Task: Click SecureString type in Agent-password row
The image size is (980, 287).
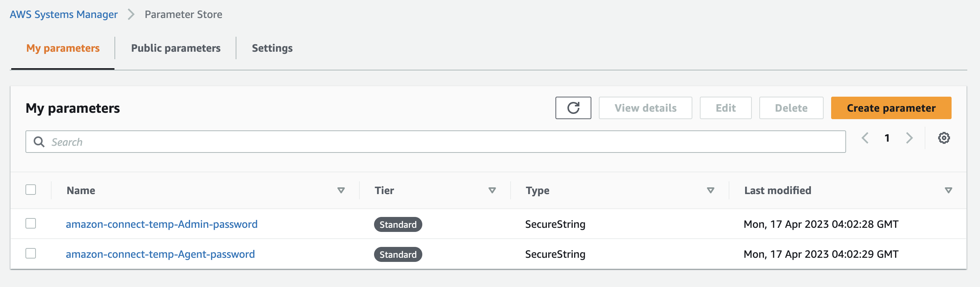Action: coord(555,254)
